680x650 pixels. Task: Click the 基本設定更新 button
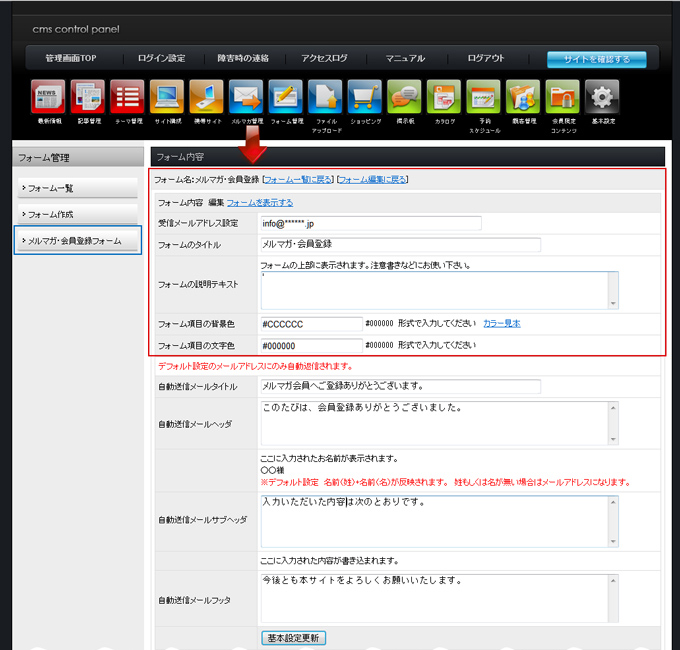[294, 637]
